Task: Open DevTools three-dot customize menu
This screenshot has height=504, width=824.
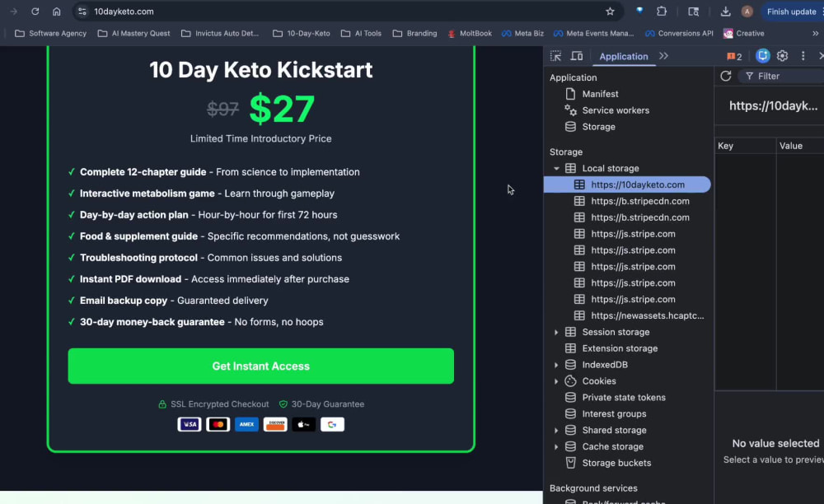Action: pyautogui.click(x=803, y=56)
